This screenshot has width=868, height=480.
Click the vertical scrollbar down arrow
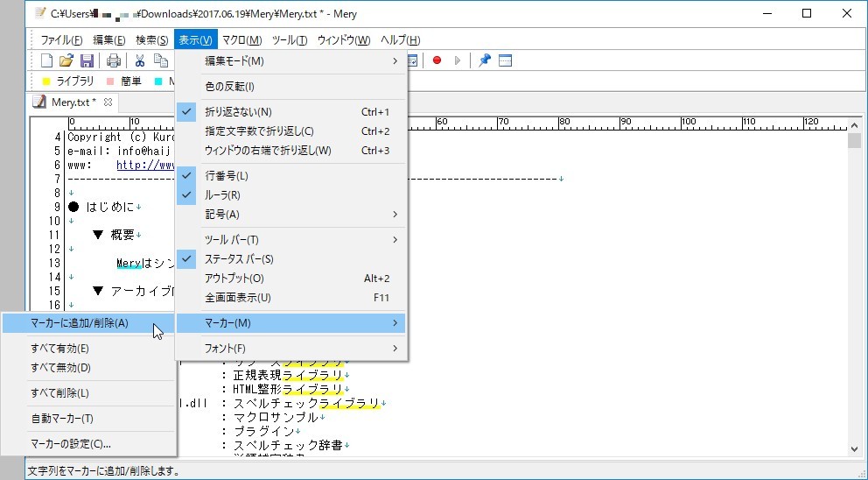[854, 449]
